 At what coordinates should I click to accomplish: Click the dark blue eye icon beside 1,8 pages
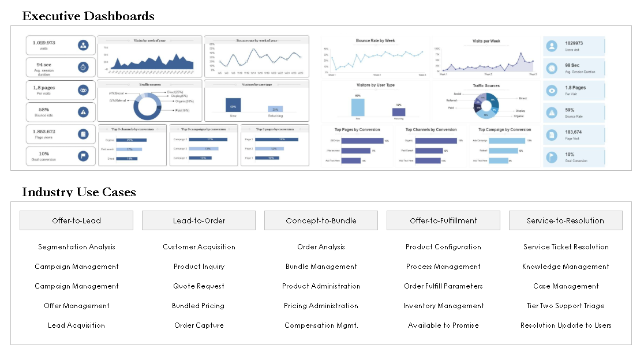(83, 90)
